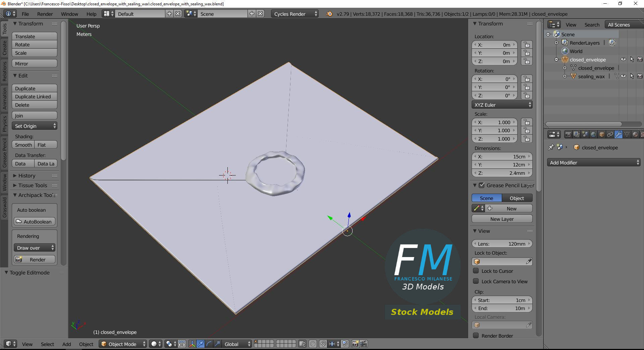Click the plus icon beside Scene field
This screenshot has width=644, height=350.
click(252, 14)
